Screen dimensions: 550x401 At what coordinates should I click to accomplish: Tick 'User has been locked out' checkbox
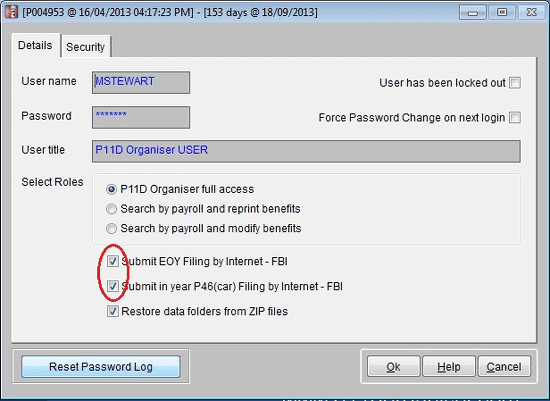tap(515, 83)
